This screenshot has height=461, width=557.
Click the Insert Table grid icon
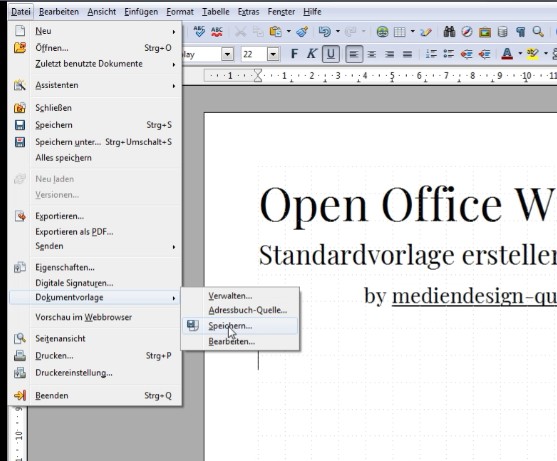click(x=400, y=32)
